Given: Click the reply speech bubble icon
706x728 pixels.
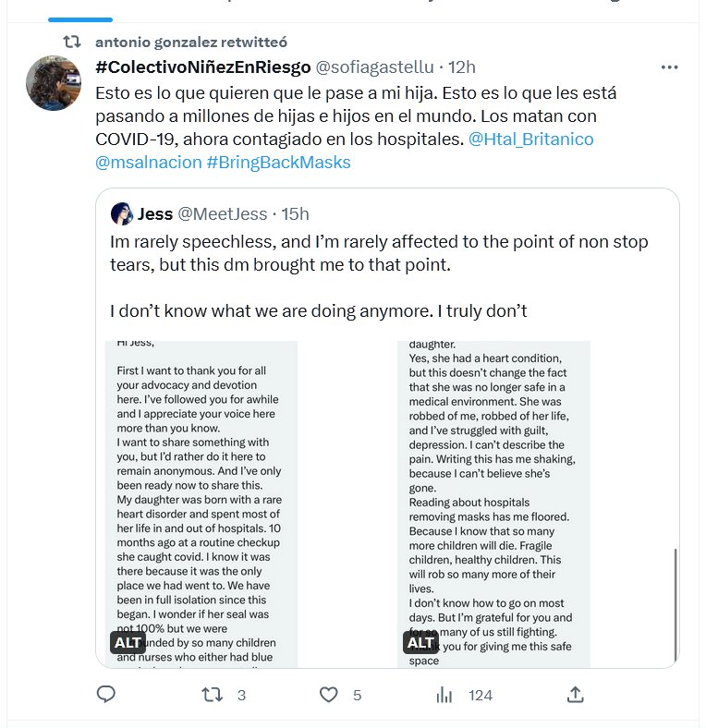Looking at the screenshot, I should (106, 695).
